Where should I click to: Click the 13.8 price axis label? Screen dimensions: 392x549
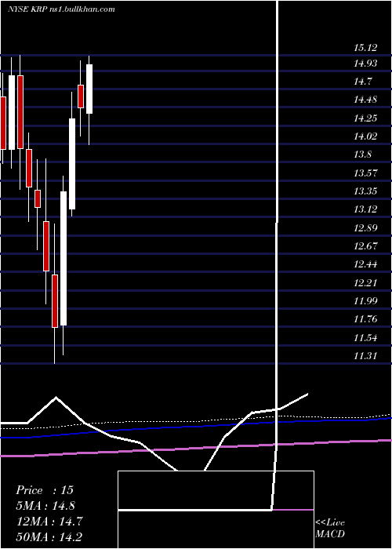pyautogui.click(x=363, y=155)
